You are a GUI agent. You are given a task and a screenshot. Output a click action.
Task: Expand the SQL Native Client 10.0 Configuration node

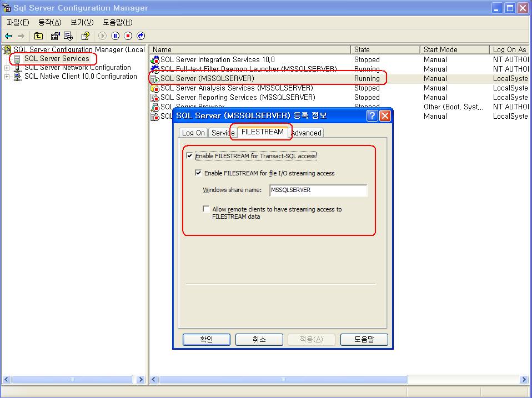coord(7,77)
